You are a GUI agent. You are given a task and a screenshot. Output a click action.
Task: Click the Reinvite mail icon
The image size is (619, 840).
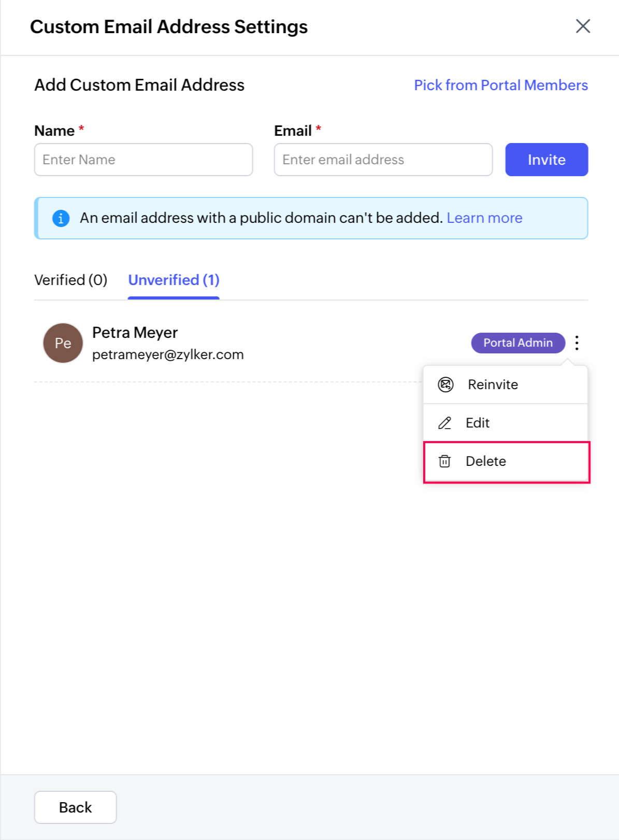[445, 385]
